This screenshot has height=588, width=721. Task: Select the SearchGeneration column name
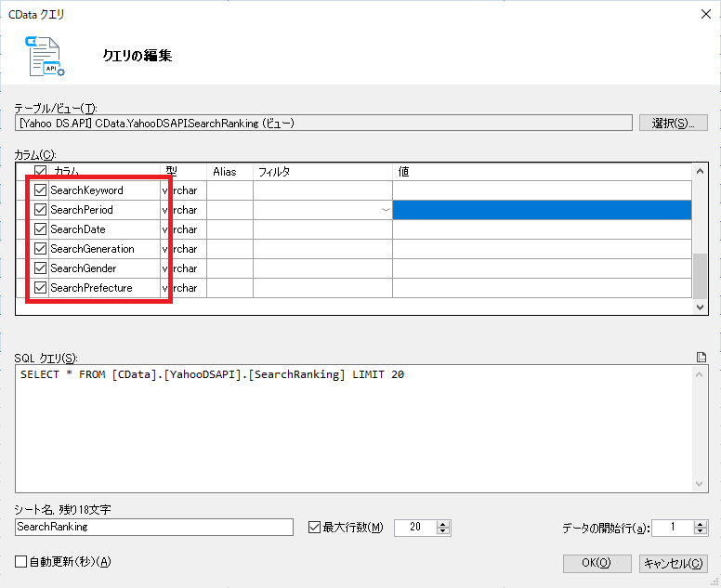click(x=92, y=249)
